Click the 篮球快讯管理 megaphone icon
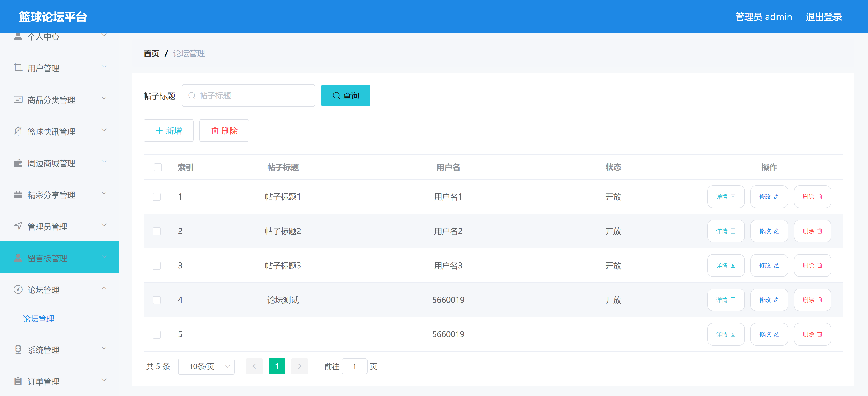This screenshot has width=868, height=396. 18,131
